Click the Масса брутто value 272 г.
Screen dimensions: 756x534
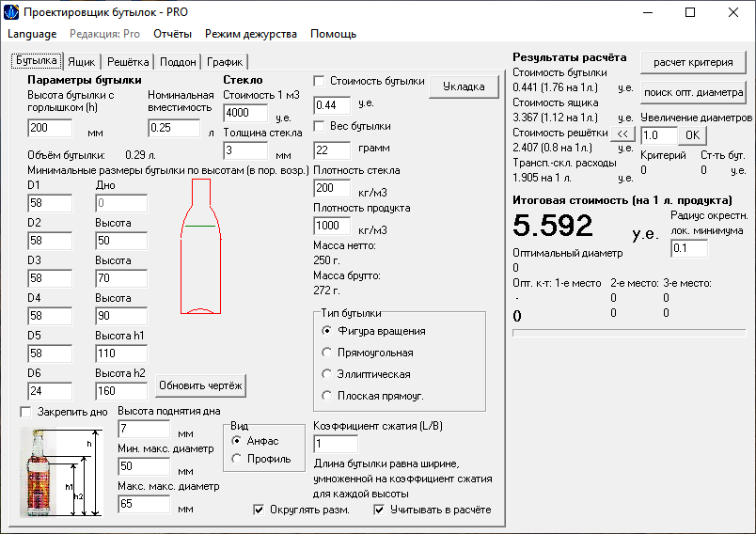coord(326,291)
